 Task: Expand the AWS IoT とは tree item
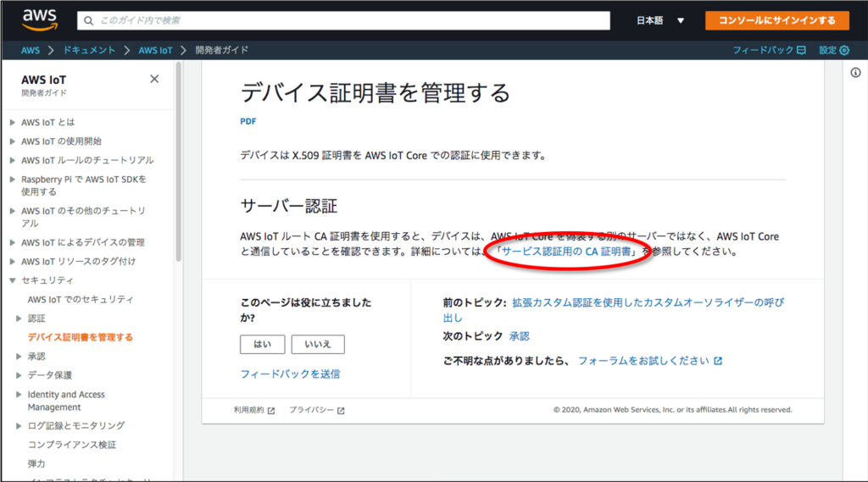(x=13, y=123)
